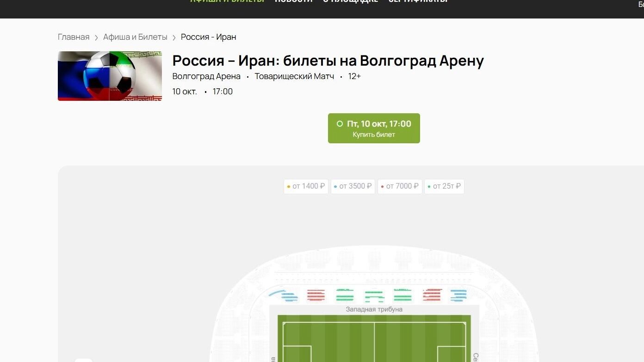Toggle the от 25т ₽ price filter
This screenshot has height=362, width=644.
(x=444, y=186)
